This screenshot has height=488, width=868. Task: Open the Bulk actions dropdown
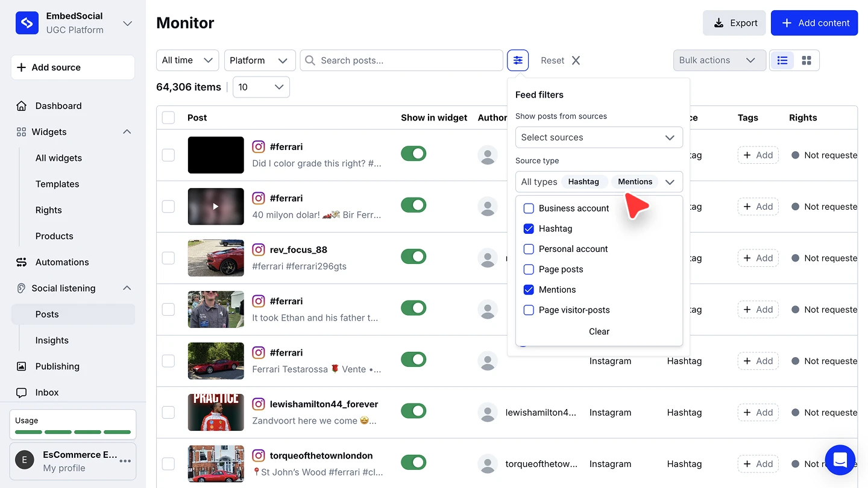coord(720,60)
